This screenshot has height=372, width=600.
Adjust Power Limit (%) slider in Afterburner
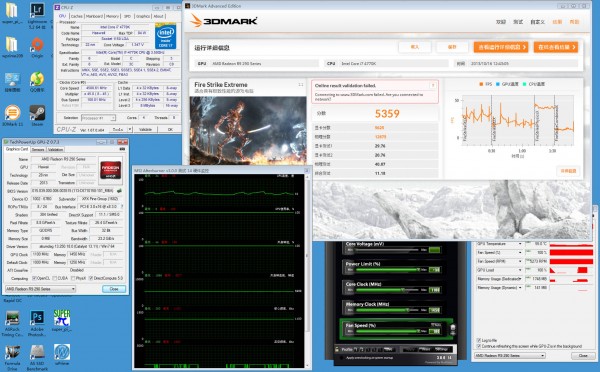tap(387, 270)
